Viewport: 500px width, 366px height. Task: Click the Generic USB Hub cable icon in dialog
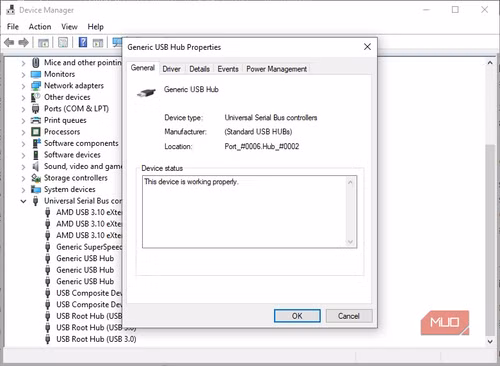[146, 92]
